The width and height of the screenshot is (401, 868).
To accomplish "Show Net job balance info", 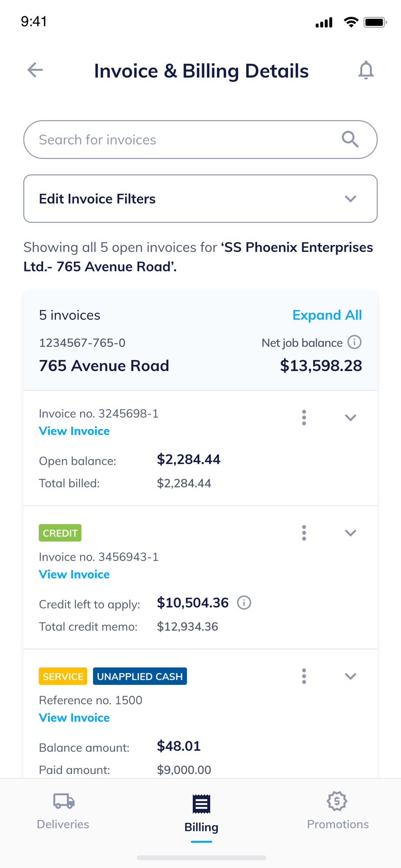I will point(355,342).
